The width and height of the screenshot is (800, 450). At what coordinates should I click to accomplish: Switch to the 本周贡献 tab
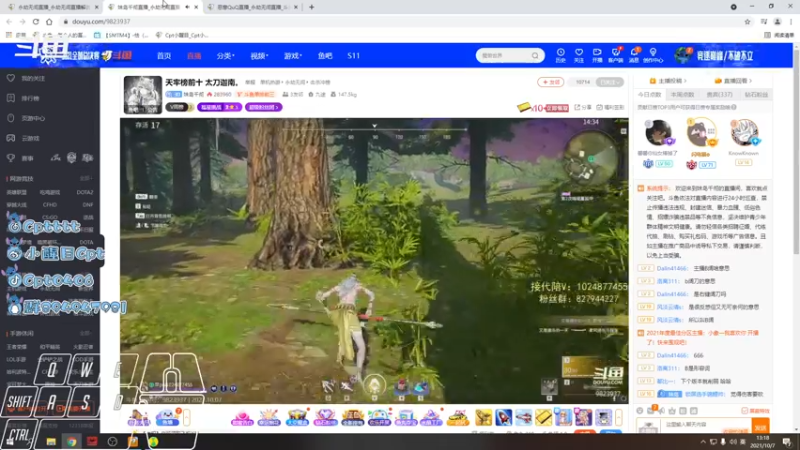(683, 94)
